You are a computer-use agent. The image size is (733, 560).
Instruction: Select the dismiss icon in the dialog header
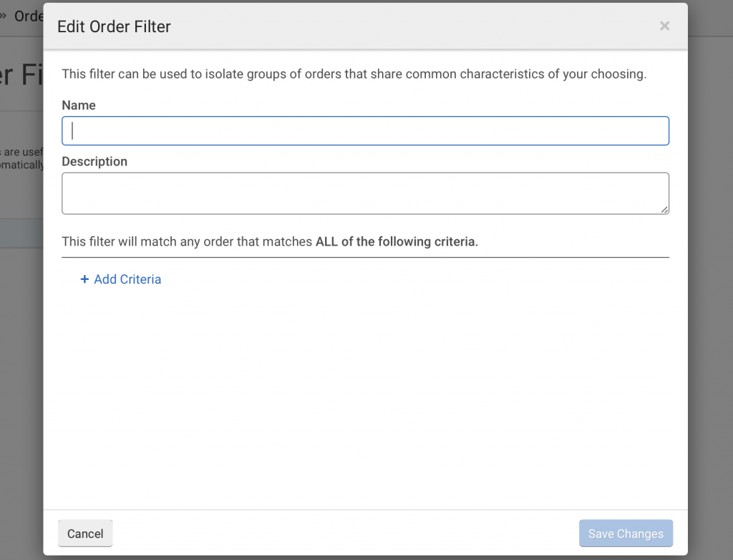664,26
